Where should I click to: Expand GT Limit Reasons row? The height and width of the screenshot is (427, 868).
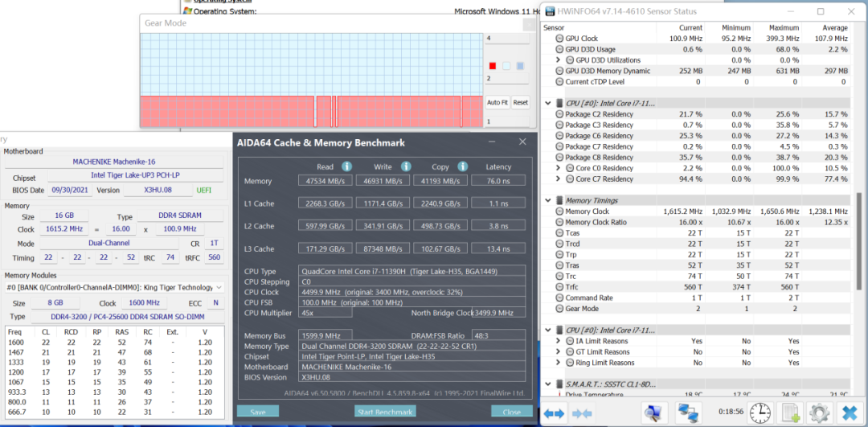pos(558,351)
